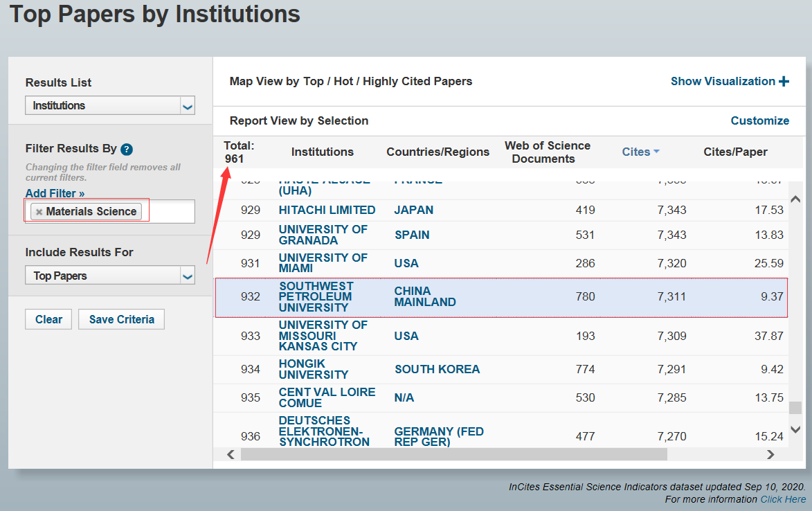Click the table's vertical scrollbar down arrow
Viewport: 812px width, 511px height.
pos(795,429)
